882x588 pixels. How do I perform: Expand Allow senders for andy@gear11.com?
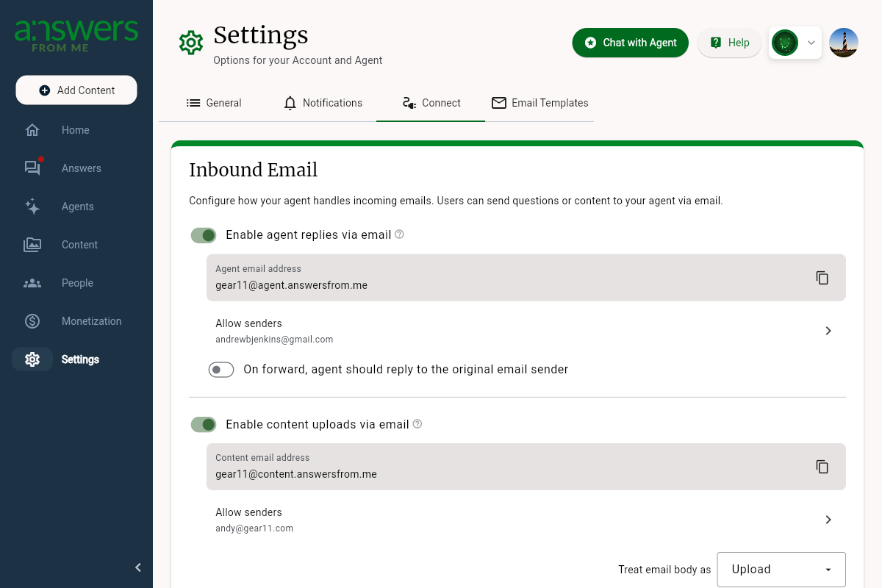[828, 520]
